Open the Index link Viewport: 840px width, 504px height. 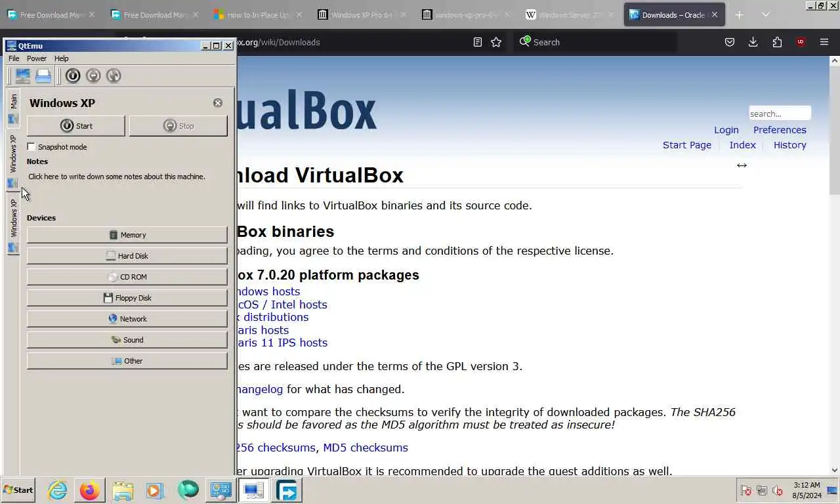point(743,145)
